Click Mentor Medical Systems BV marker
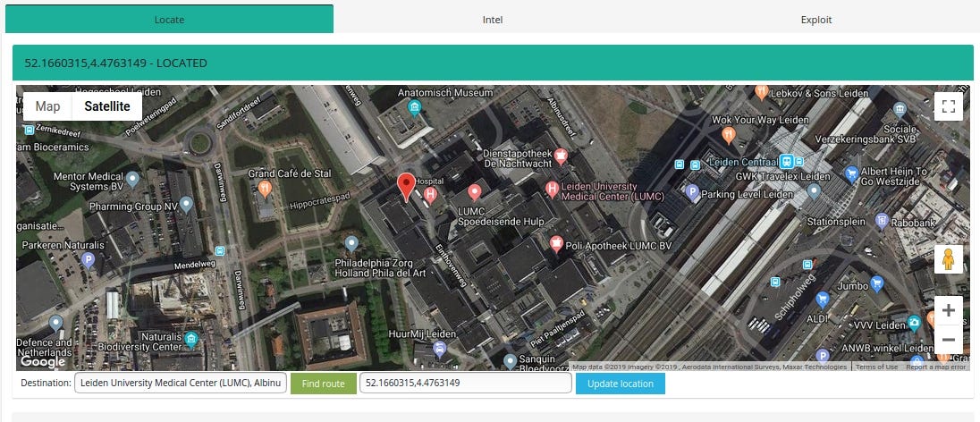 click(x=131, y=180)
